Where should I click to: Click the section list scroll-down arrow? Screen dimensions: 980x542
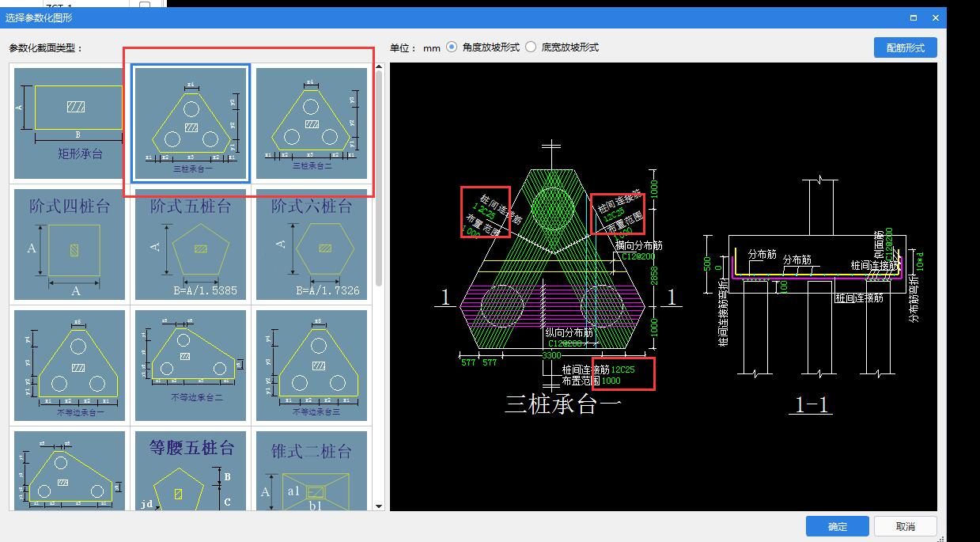pyautogui.click(x=379, y=506)
